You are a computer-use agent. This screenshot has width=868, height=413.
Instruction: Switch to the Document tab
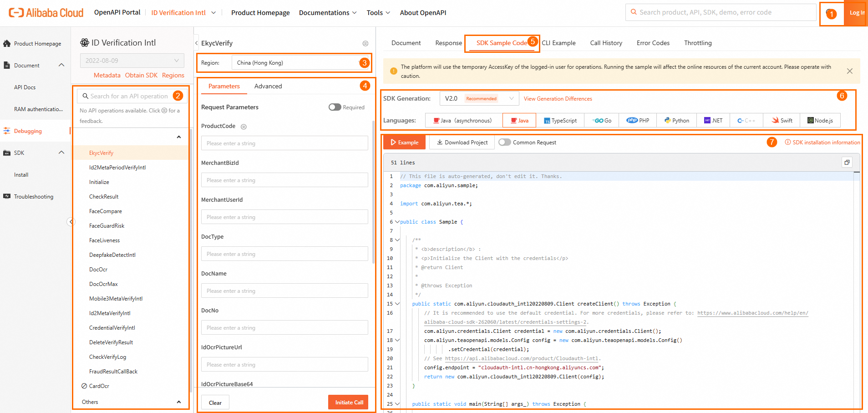click(x=406, y=43)
